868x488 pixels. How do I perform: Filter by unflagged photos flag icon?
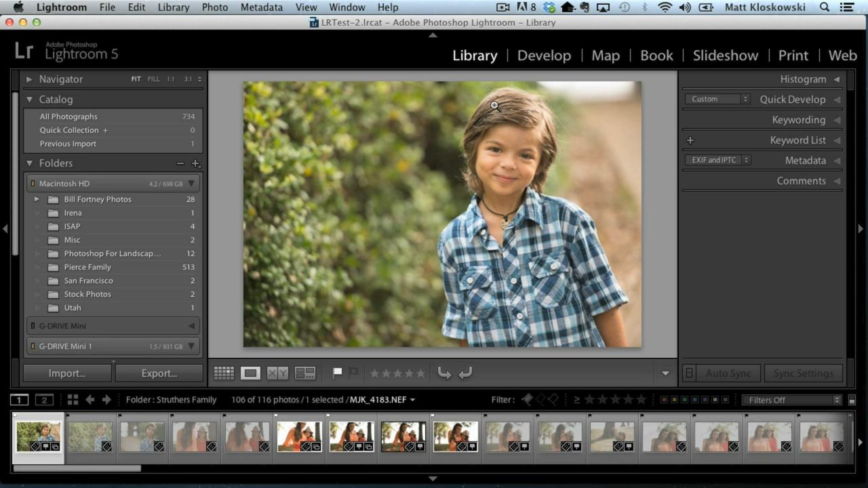540,400
